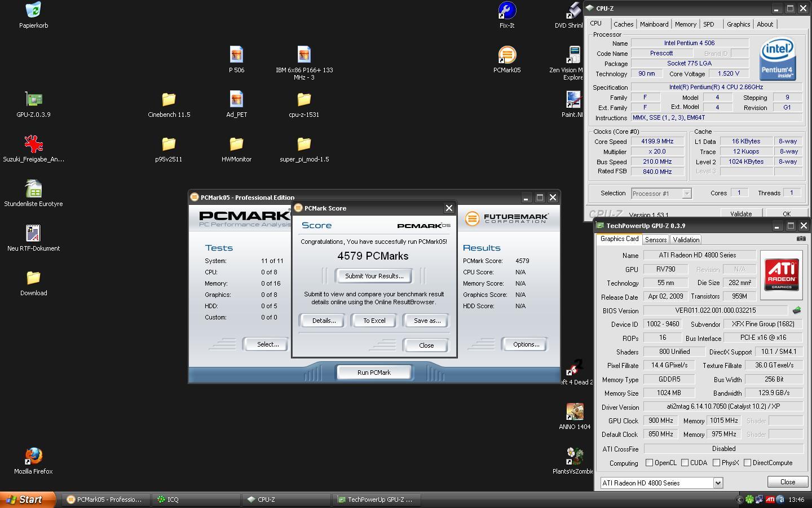Switch to the Memory tab in CPU-Z
This screenshot has width=812, height=508.
point(685,24)
